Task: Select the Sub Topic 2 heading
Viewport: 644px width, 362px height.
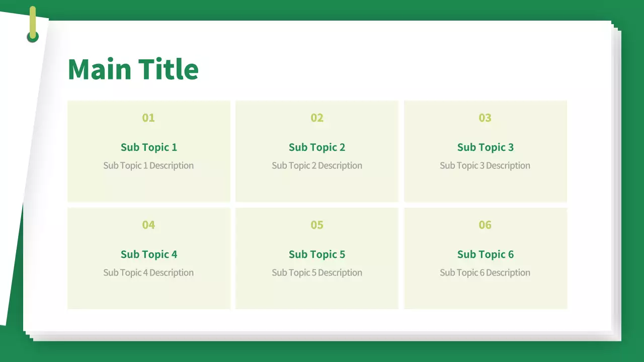Action: [x=317, y=147]
